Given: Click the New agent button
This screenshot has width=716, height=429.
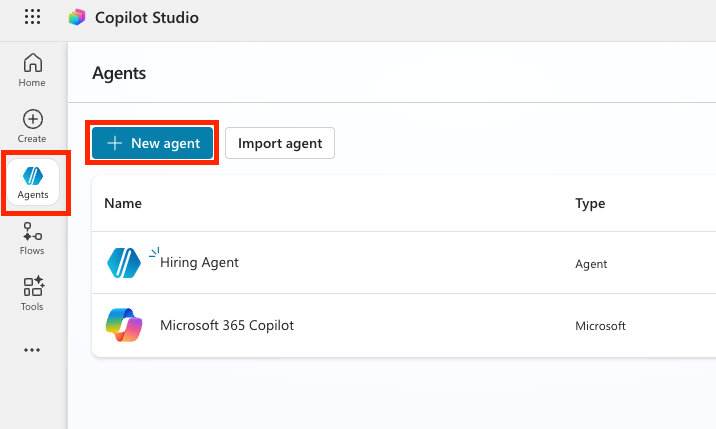Looking at the screenshot, I should click(153, 143).
